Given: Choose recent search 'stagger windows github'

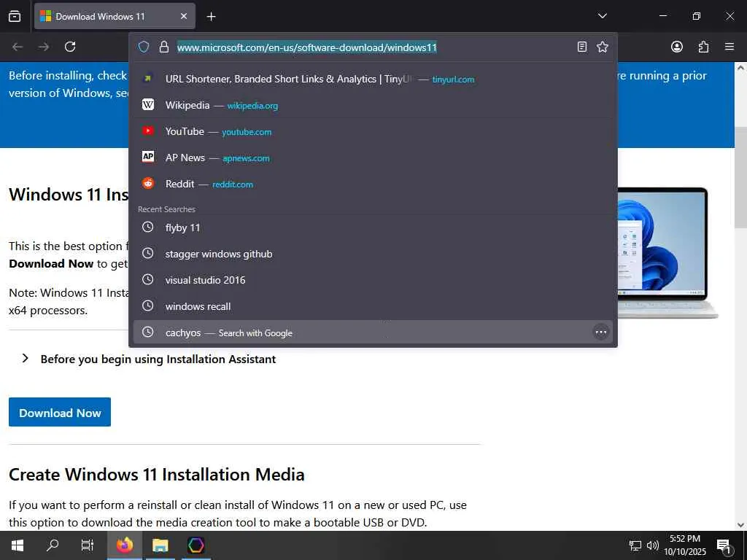Looking at the screenshot, I should click(373, 254).
